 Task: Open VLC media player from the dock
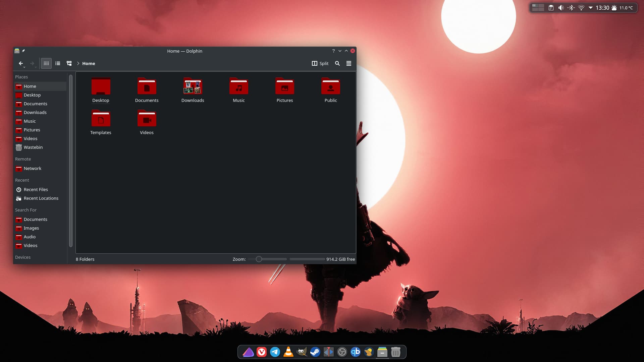click(x=288, y=352)
